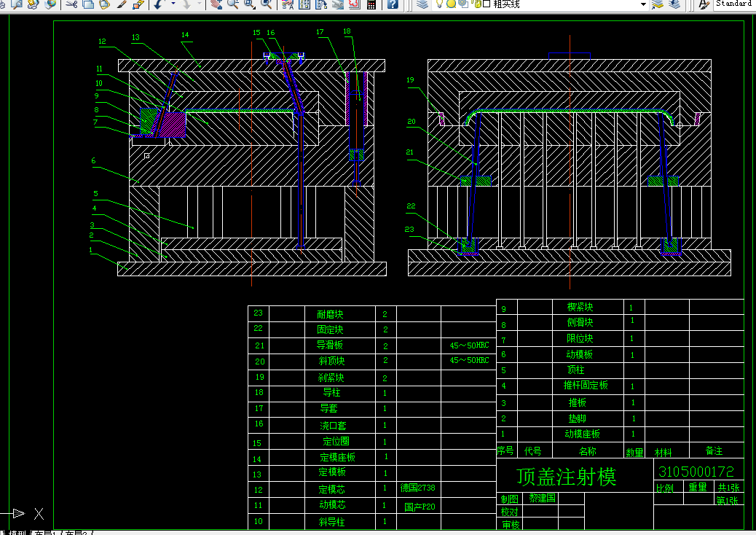Image resolution: width=756 pixels, height=535 pixels.
Task: Open the Markup Set Manager icon
Action: tap(355, 4)
